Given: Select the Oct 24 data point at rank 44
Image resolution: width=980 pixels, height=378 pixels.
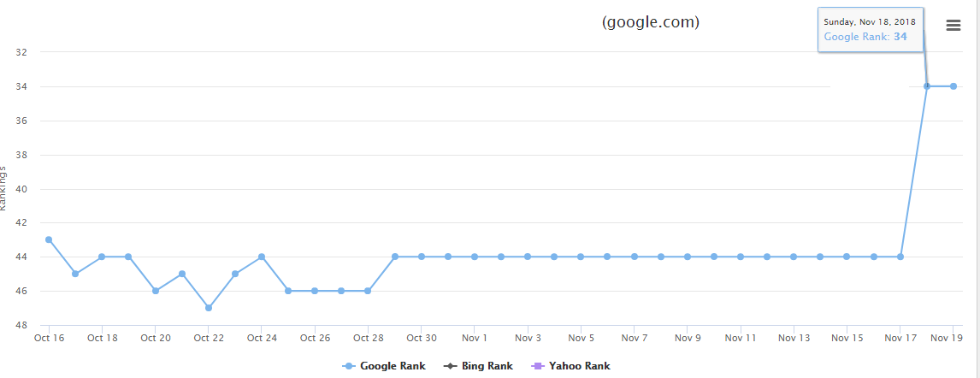Looking at the screenshot, I should [262, 257].
